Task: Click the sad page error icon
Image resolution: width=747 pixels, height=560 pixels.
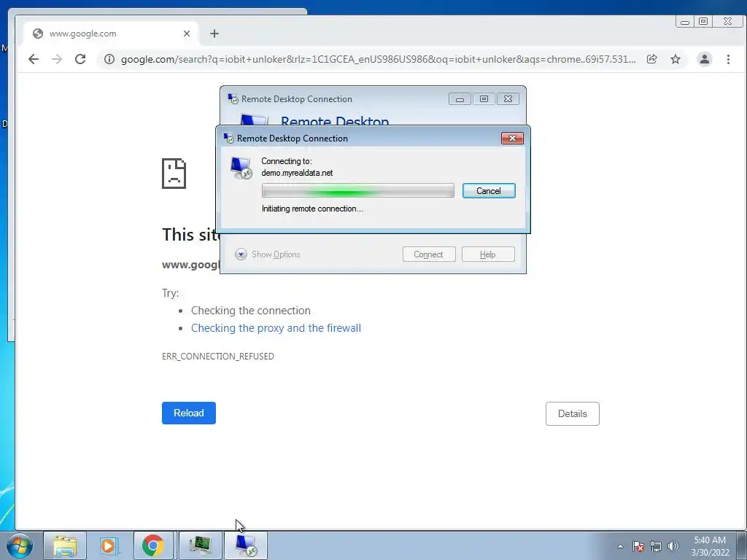Action: pyautogui.click(x=174, y=174)
